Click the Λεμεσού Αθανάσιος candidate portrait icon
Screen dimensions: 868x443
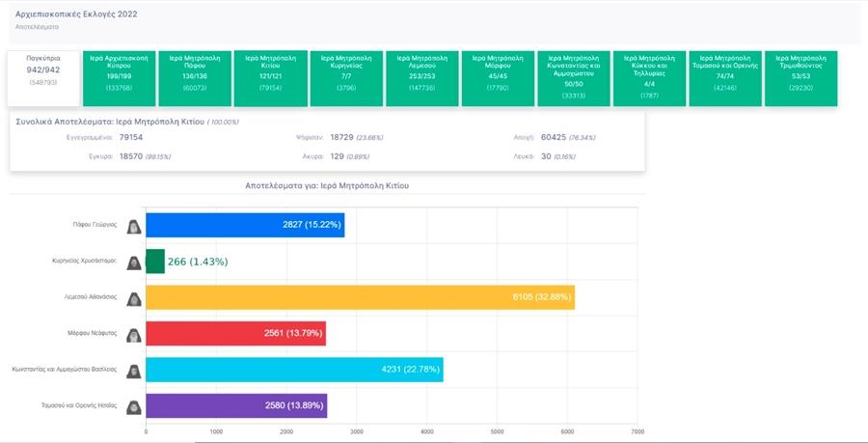click(133, 298)
